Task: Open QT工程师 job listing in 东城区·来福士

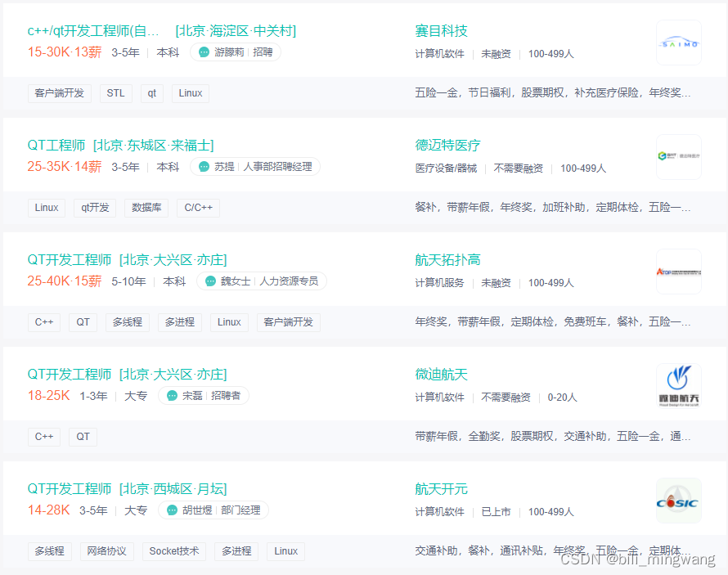Action: point(121,146)
